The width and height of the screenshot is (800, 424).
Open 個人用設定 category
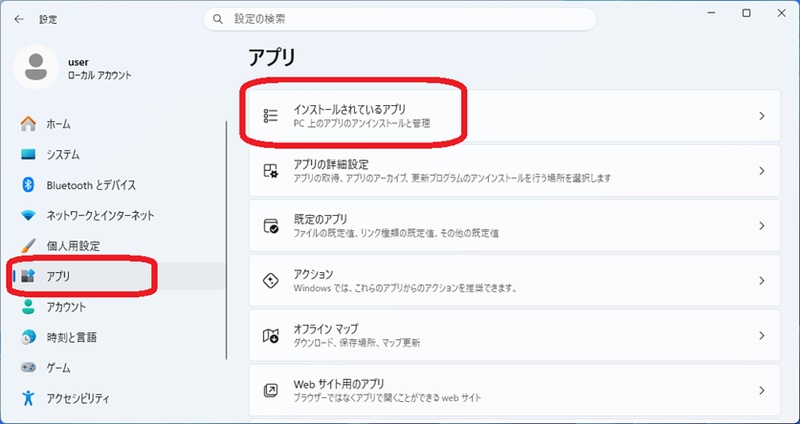point(117,245)
